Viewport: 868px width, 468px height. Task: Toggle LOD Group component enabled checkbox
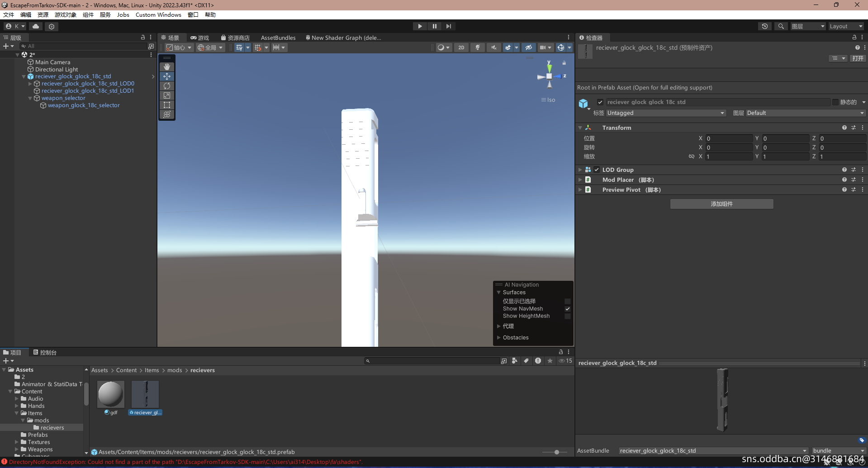point(597,170)
